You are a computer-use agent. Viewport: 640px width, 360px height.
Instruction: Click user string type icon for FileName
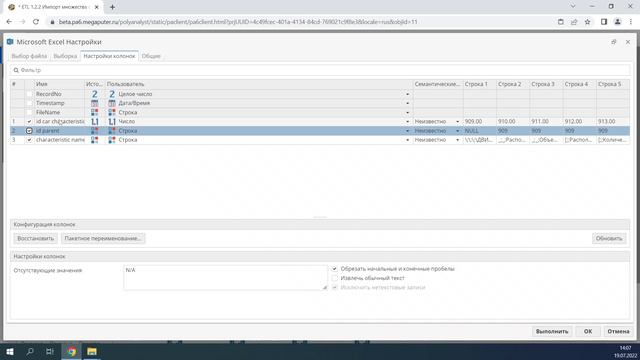(x=112, y=112)
